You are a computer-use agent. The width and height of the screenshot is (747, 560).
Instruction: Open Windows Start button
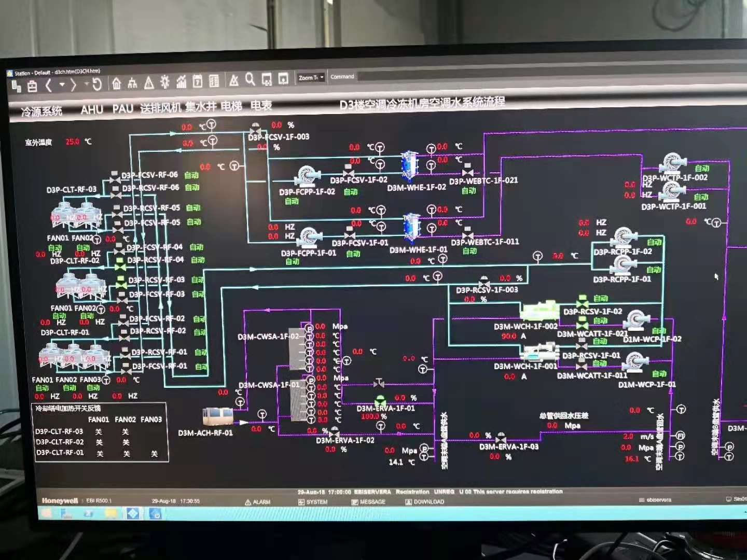coord(46,513)
